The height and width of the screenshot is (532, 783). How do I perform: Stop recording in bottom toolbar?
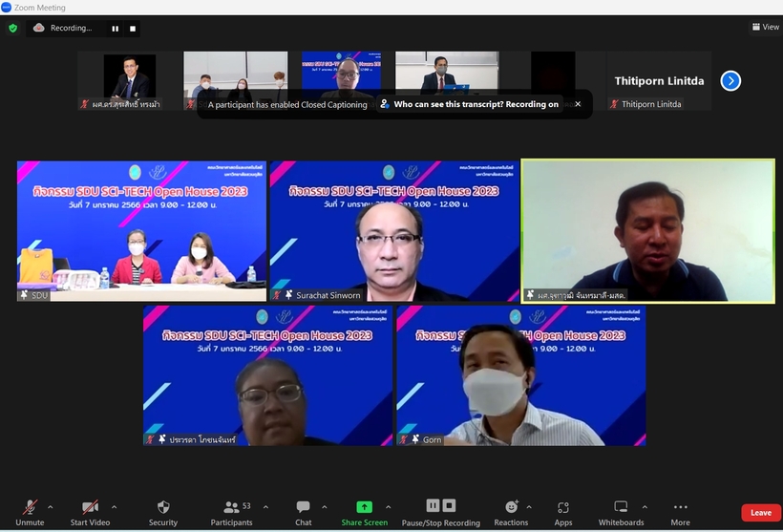pyautogui.click(x=449, y=505)
